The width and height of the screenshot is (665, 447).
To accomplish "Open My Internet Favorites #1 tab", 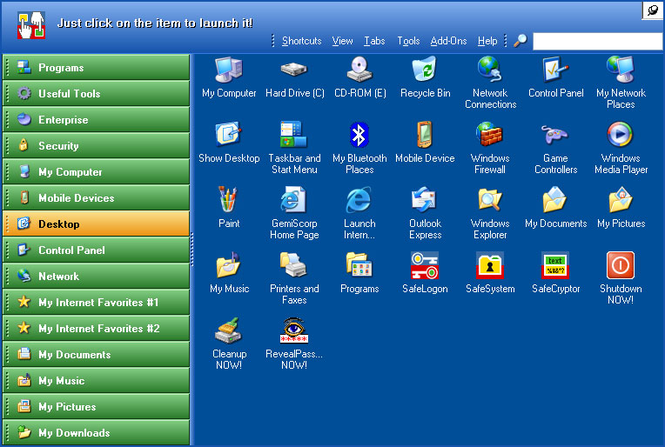I will (96, 302).
